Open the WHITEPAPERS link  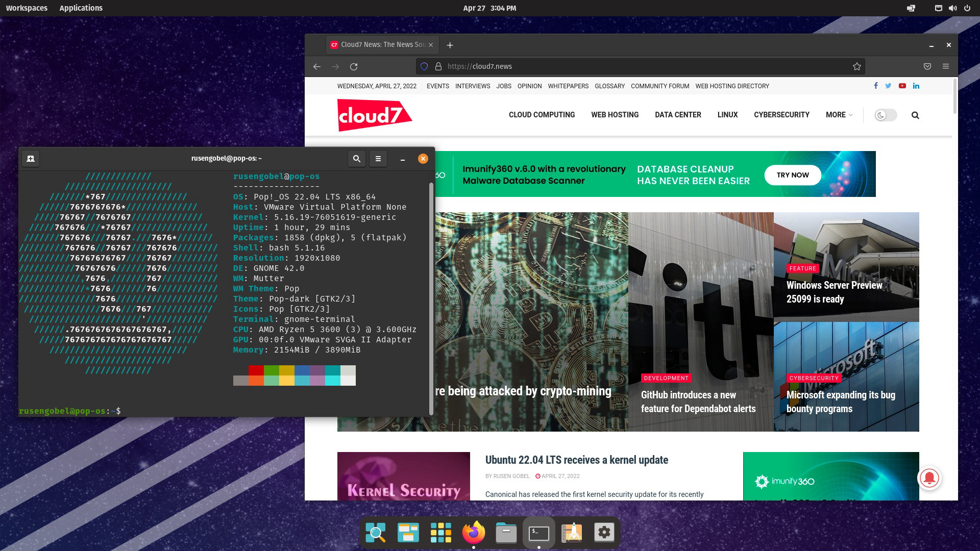(568, 86)
